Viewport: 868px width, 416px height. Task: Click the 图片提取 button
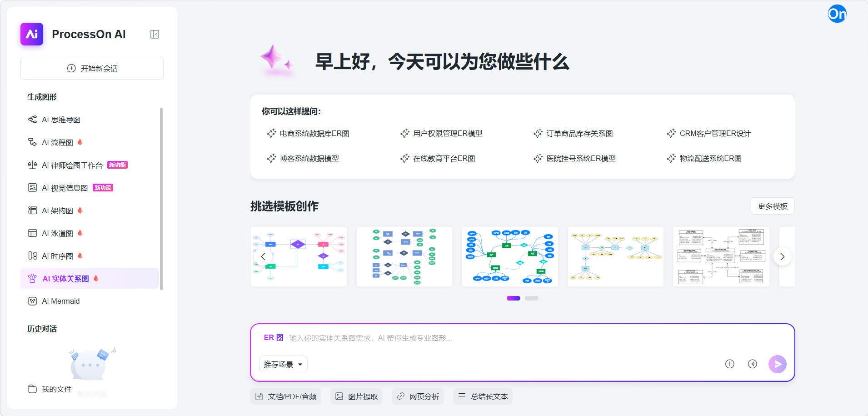[357, 396]
